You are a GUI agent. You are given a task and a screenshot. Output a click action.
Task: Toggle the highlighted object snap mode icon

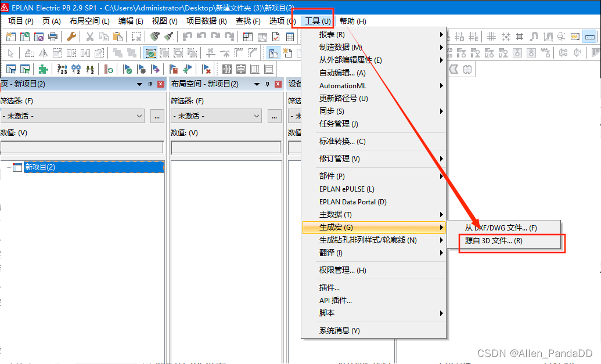[x=150, y=53]
